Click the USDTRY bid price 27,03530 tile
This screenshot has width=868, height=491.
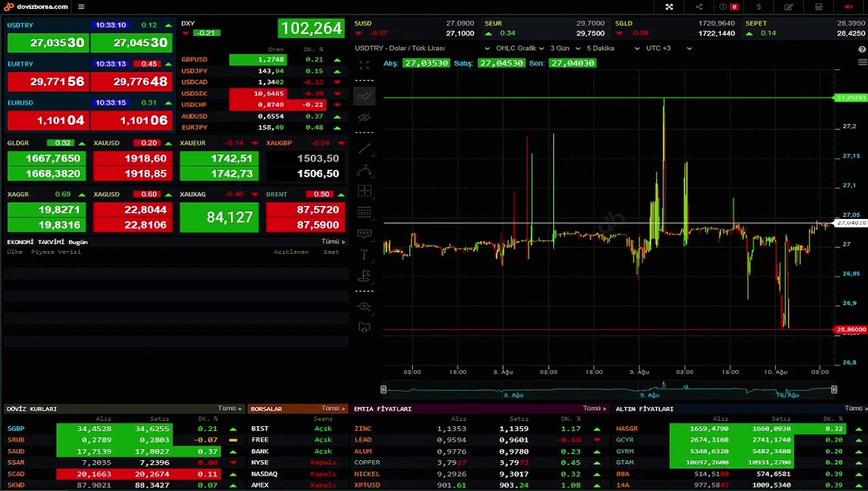coord(48,42)
